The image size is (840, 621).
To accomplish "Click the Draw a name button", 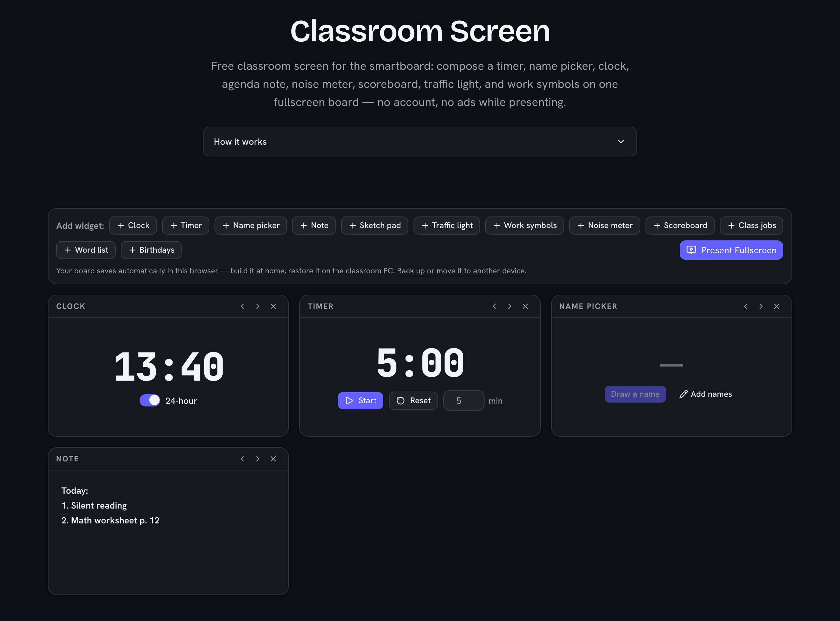I will [635, 394].
